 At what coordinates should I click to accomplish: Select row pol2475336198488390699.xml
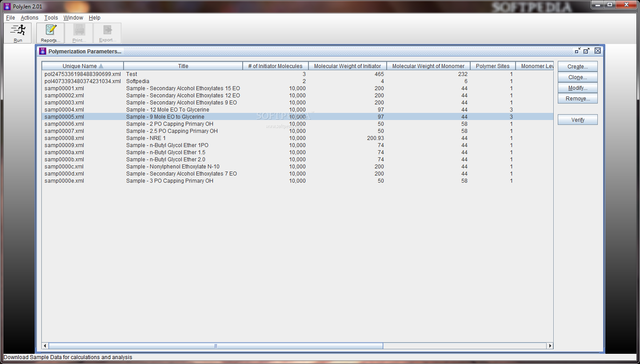pos(297,74)
